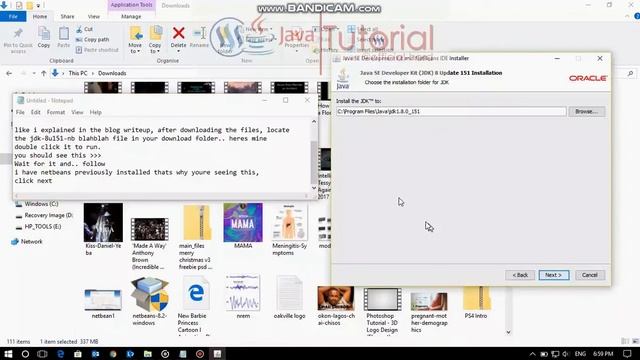
Task: Open Task View from the taskbar
Action: (x=42, y=354)
